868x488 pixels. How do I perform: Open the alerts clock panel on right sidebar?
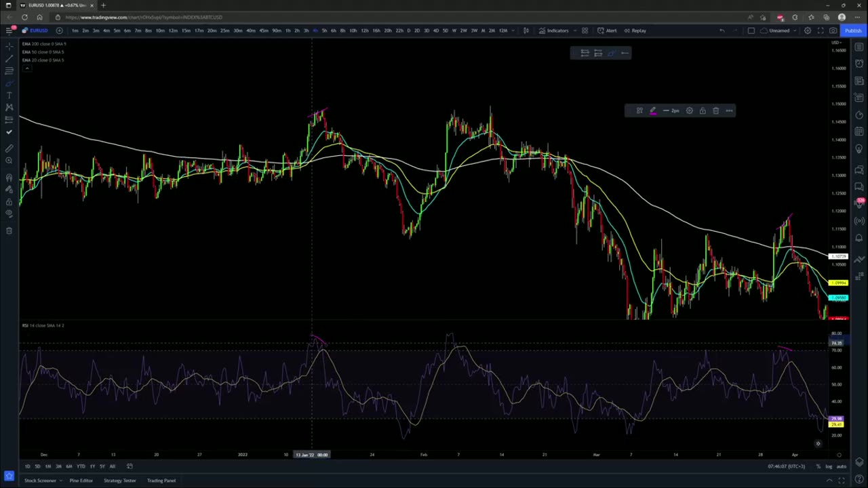point(859,63)
